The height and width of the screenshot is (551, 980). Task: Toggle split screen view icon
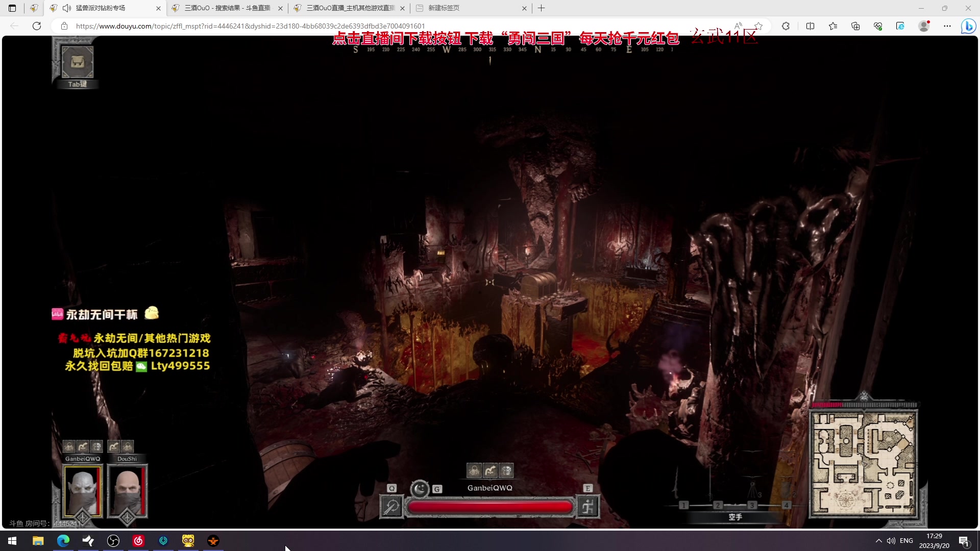[x=810, y=26]
